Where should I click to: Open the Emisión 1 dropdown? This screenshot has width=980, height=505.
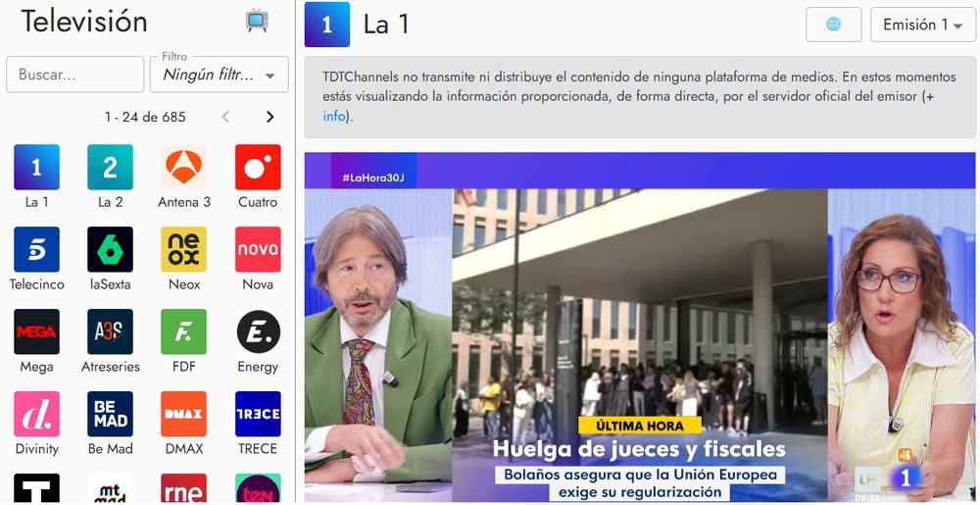point(923,25)
